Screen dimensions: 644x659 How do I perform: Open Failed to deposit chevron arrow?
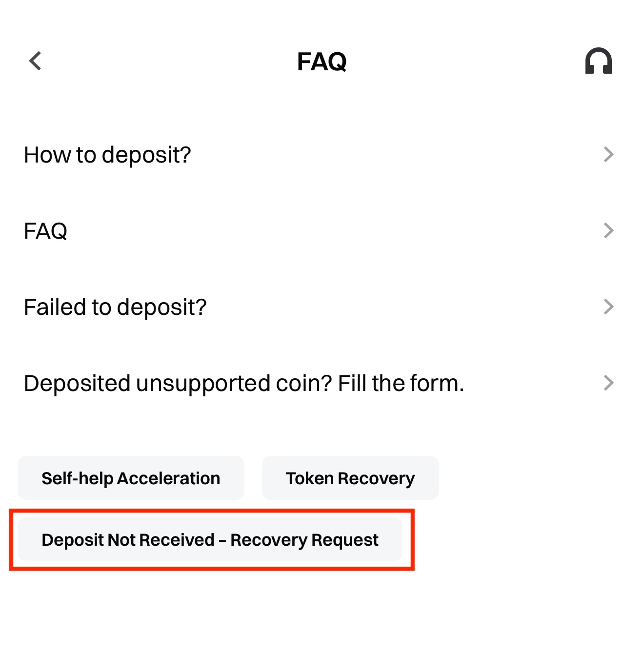tap(608, 307)
